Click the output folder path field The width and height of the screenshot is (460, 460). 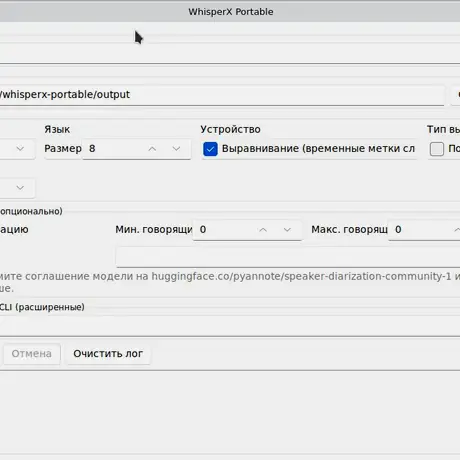point(222,95)
